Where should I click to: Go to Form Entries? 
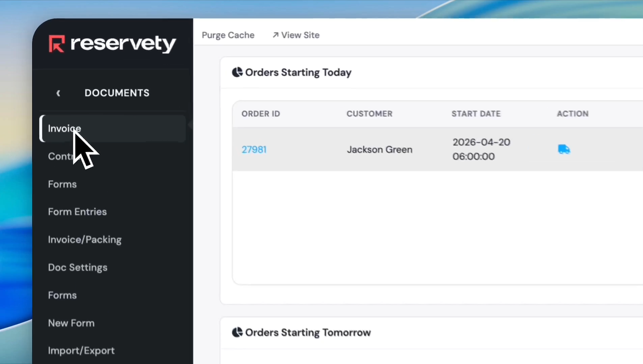77,212
